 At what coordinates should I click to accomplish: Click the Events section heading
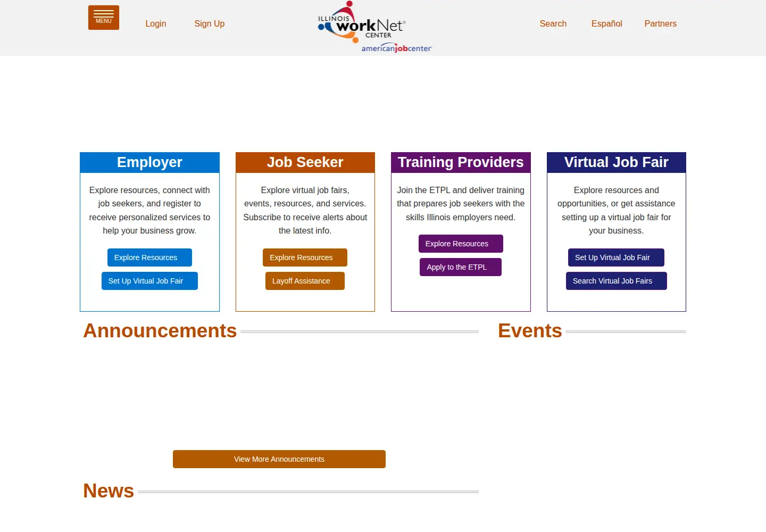coord(530,331)
